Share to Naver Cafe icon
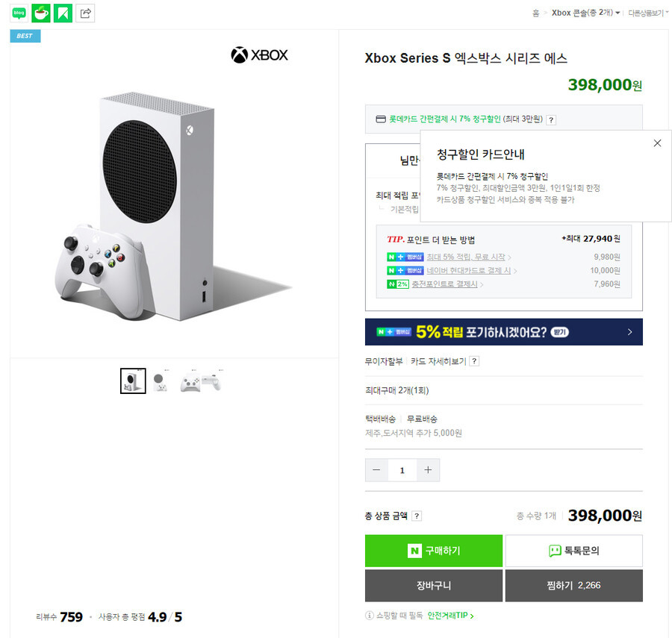Image resolution: width=672 pixels, height=638 pixels. click(41, 13)
